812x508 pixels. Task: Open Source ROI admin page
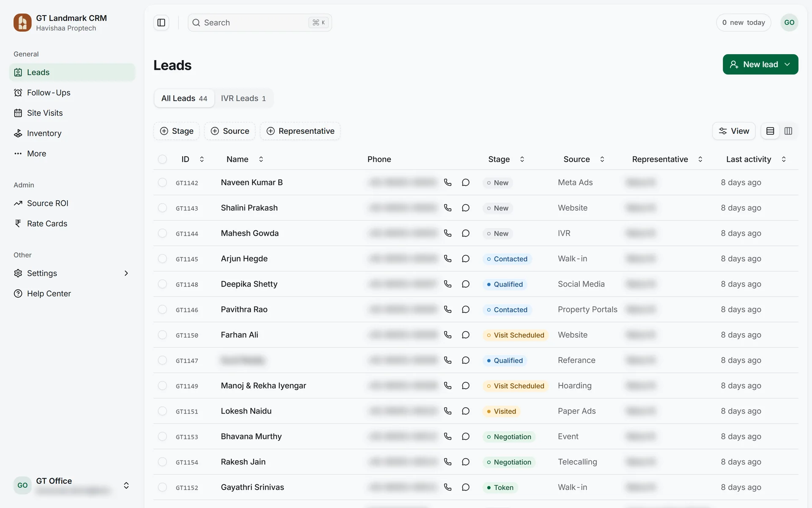point(72,203)
